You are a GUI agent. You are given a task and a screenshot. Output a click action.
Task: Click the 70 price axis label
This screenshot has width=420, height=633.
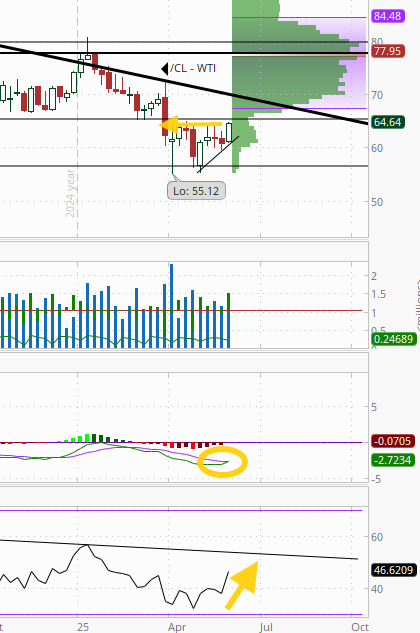pyautogui.click(x=377, y=95)
